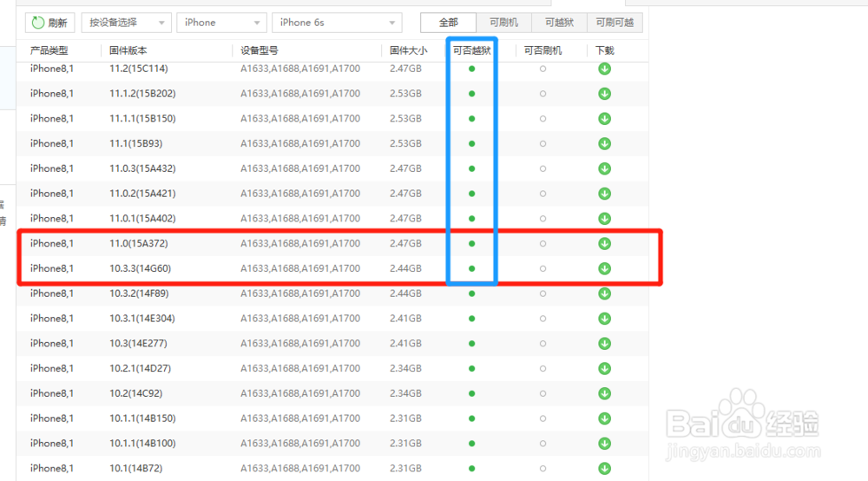868x481 pixels.
Task: Download firmware 11.0.2(15A421)
Action: coord(604,193)
